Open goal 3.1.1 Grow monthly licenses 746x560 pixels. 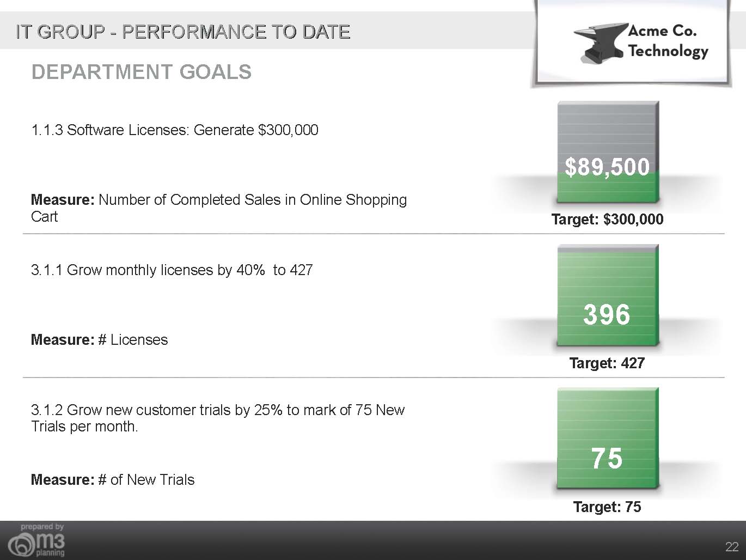point(172,270)
